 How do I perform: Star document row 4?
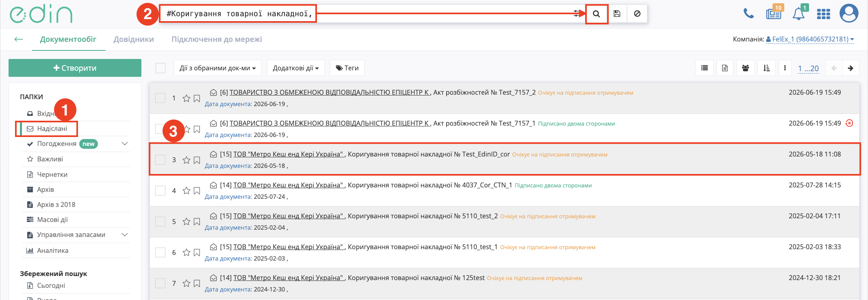187,191
